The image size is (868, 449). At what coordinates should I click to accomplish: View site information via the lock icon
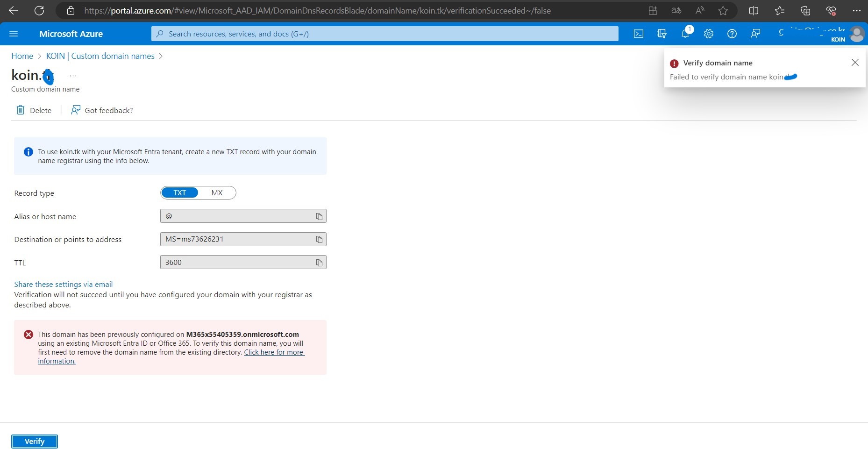coord(71,10)
